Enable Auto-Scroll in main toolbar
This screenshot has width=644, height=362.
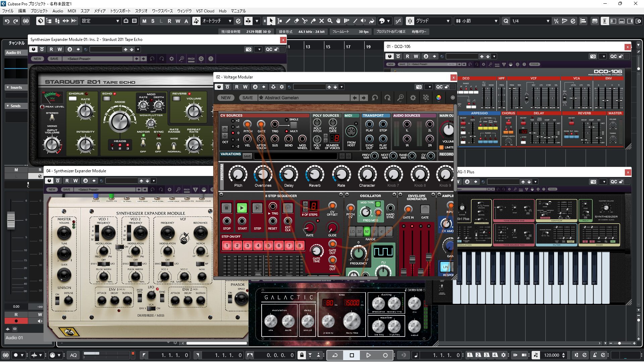pyautogui.click(x=248, y=21)
